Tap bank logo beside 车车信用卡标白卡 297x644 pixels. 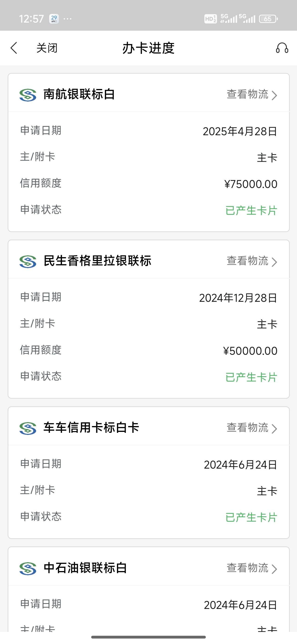pyautogui.click(x=28, y=428)
